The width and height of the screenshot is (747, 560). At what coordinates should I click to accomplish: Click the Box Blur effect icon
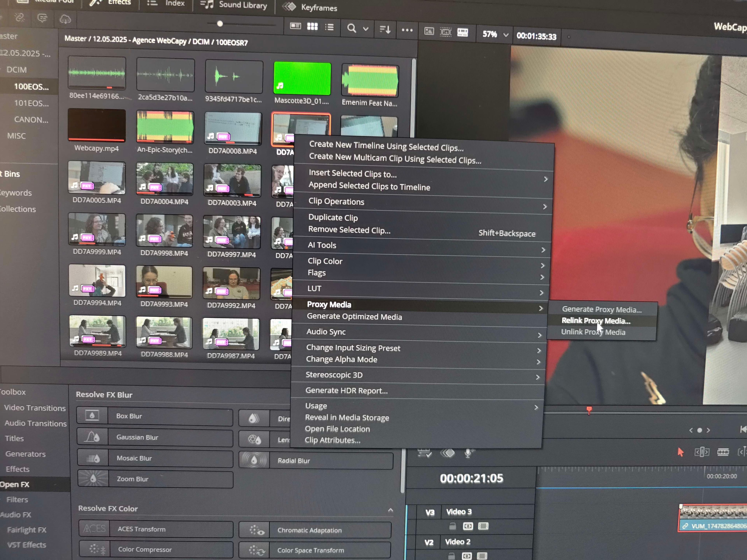pyautogui.click(x=92, y=415)
